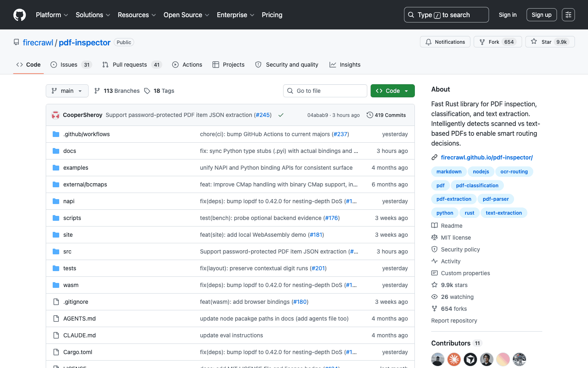Expand the green Code dropdown button
The width and height of the screenshot is (588, 368).
[x=392, y=91]
